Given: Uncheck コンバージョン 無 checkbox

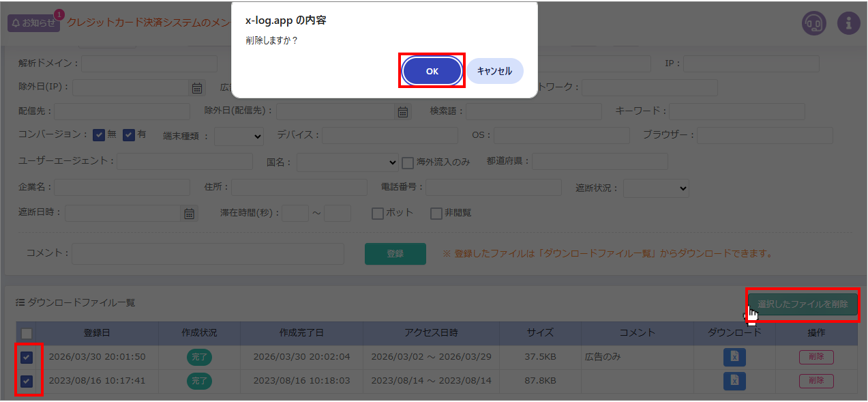Looking at the screenshot, I should pyautogui.click(x=98, y=134).
